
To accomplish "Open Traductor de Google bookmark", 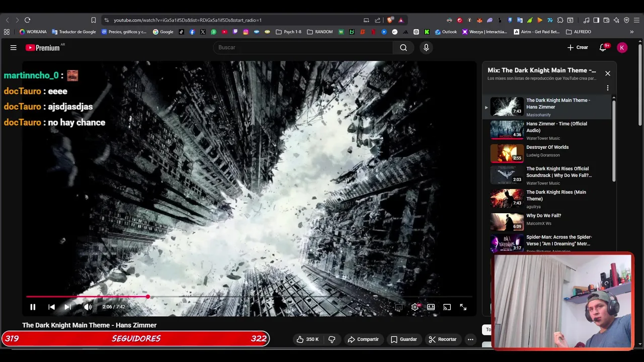I will tap(74, 32).
